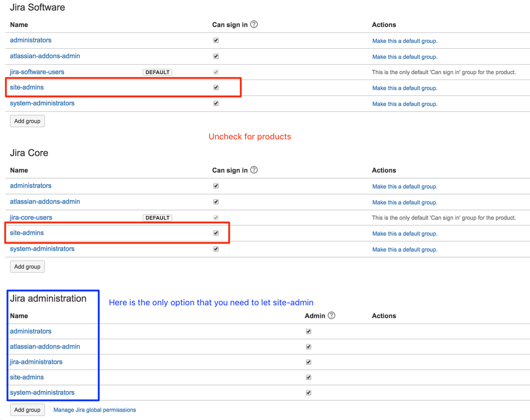Toggle administrators sign-in checkbox in Jira Software
Screen dimensions: 530x420
[x=216, y=40]
